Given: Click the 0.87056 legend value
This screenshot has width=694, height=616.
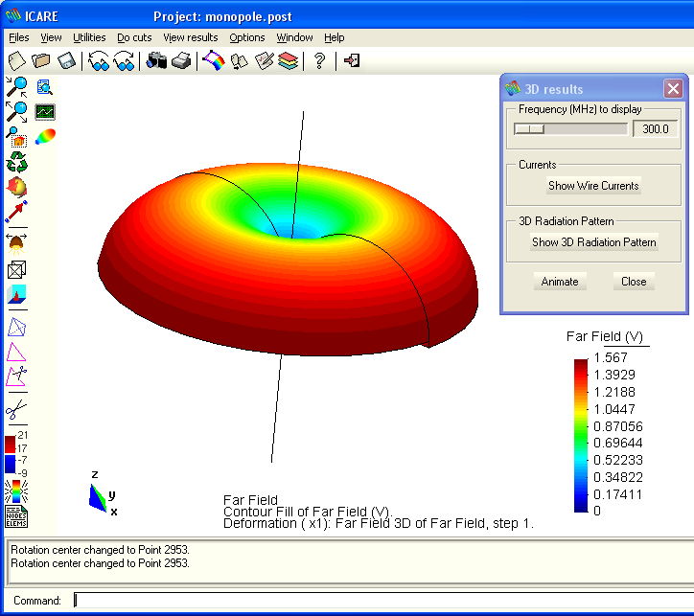Looking at the screenshot, I should (618, 426).
